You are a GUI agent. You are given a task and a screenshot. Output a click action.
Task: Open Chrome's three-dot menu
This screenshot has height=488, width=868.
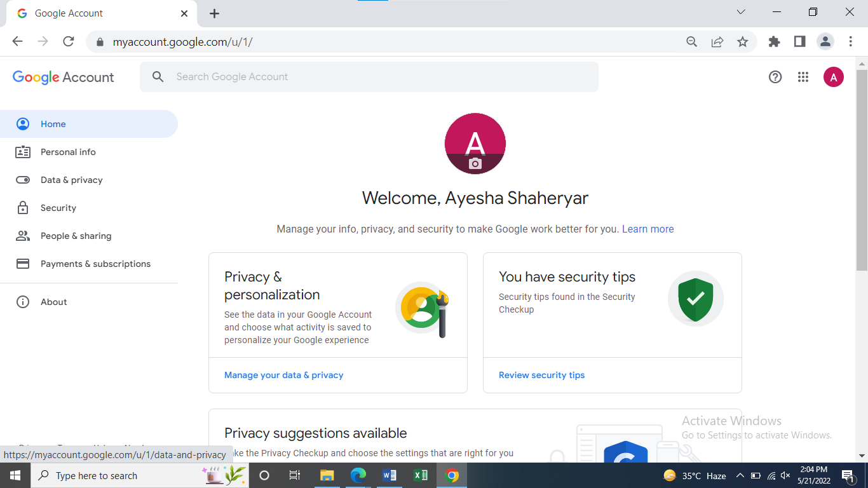coord(850,41)
